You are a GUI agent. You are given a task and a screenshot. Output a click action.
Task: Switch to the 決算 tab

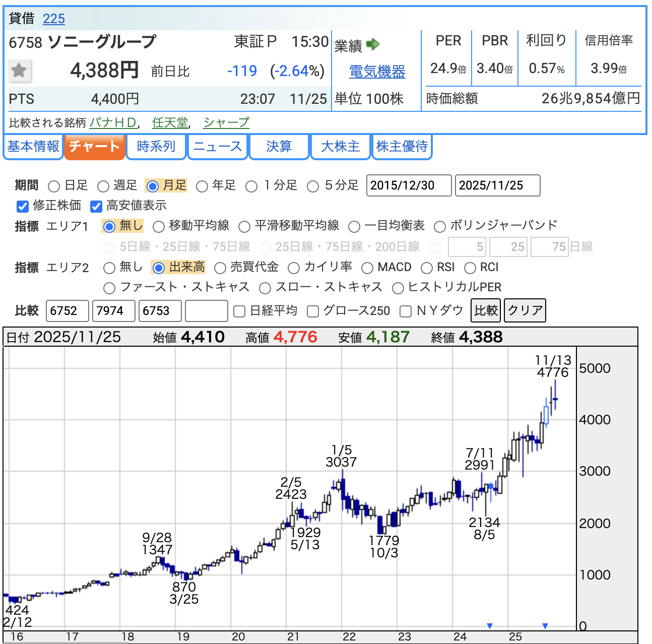pyautogui.click(x=279, y=147)
